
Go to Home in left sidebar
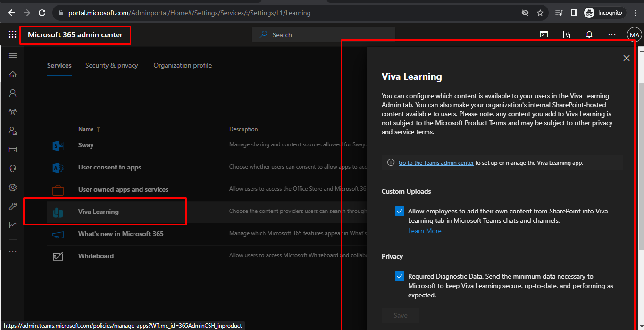13,74
